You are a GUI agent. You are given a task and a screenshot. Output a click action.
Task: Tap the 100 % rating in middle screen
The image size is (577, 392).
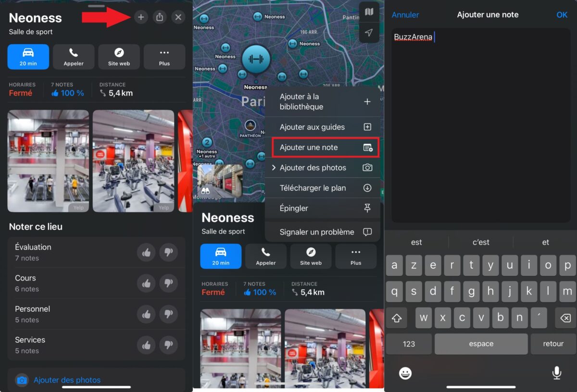260,292
